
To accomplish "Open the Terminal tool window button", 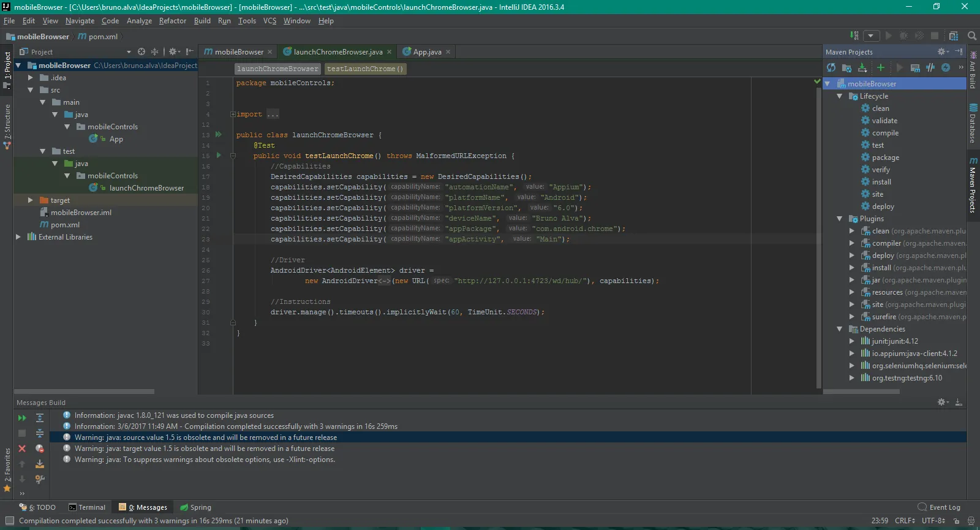I will [x=87, y=507].
